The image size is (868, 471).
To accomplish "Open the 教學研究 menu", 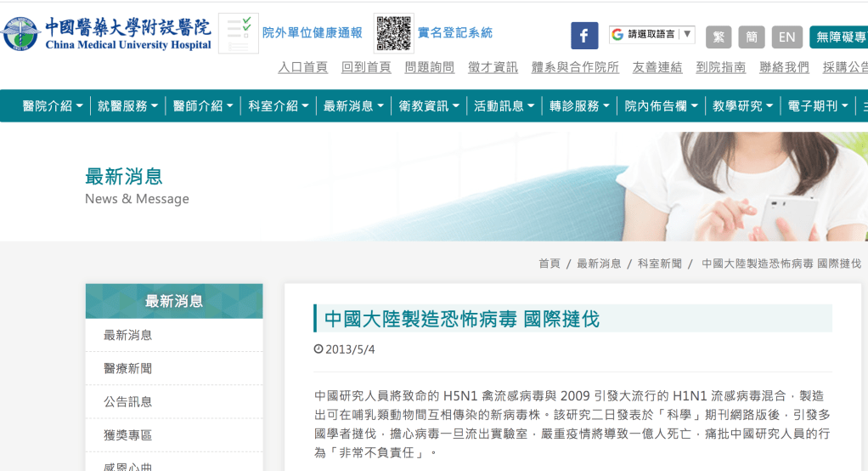I will pyautogui.click(x=742, y=106).
